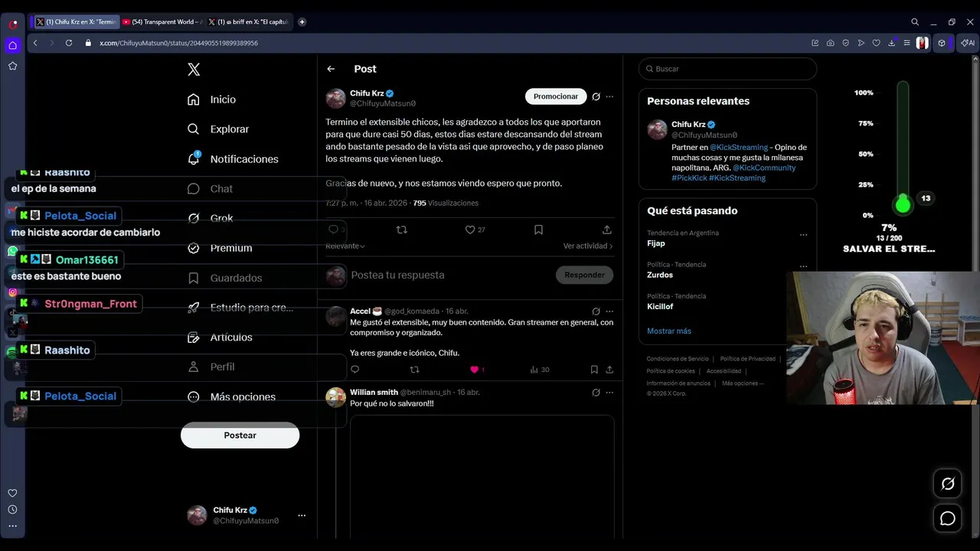This screenshot has width=980, height=551.
Task: Open Grok floating button
Action: pos(948,484)
